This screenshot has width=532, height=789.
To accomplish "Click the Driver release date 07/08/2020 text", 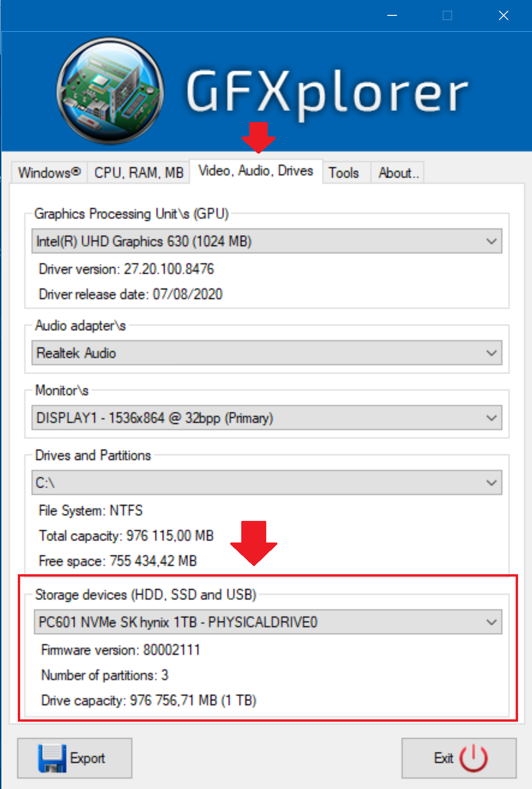I will point(131,294).
